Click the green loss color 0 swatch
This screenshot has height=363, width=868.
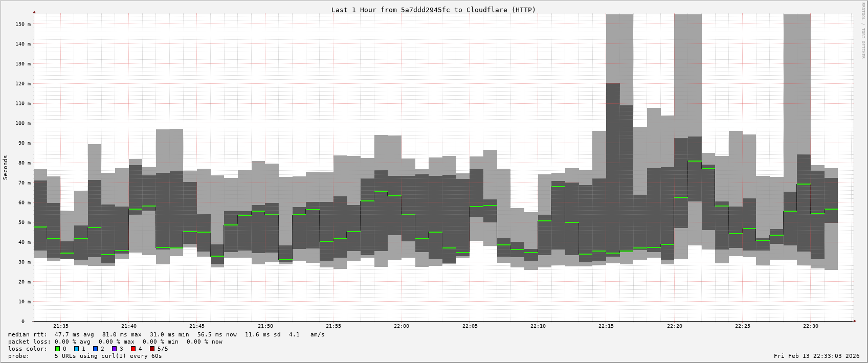[x=57, y=349]
